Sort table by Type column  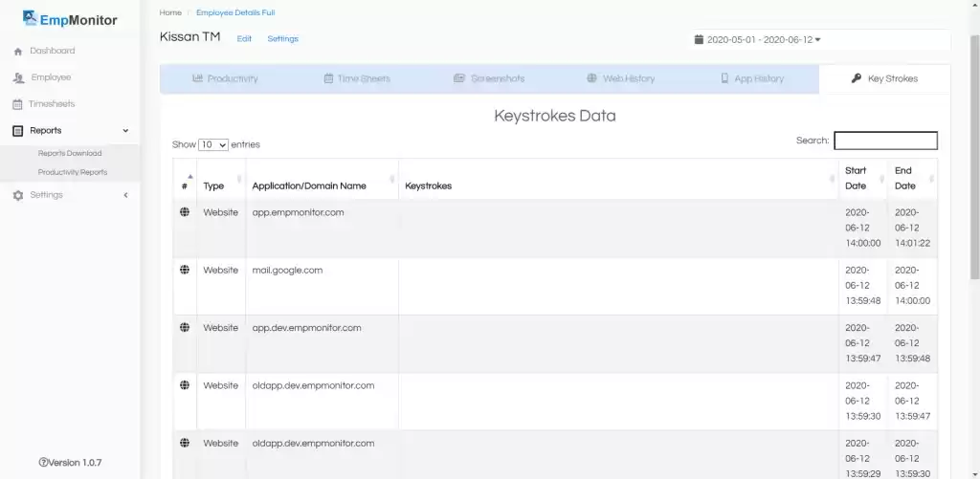click(x=221, y=179)
